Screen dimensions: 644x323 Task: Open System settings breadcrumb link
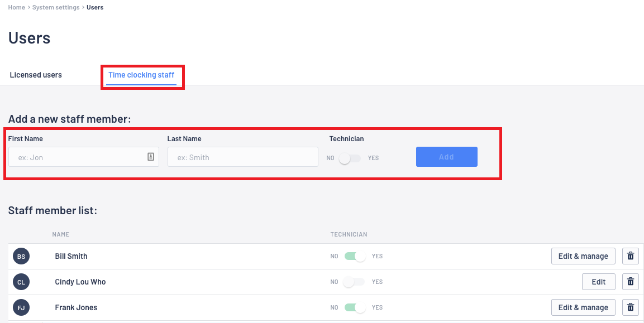56,7
